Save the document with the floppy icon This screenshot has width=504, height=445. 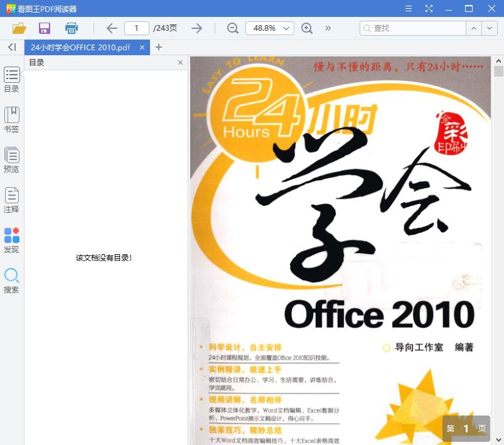[x=45, y=28]
